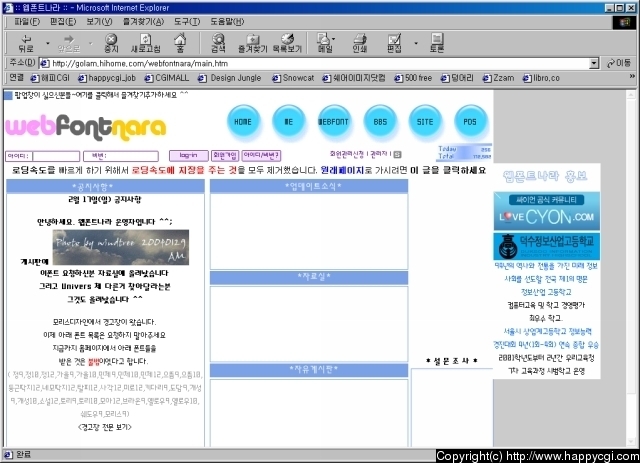Screen dimensions: 640x463
Task: Click the Forward (앞으로) toolbar button
Action: click(x=69, y=43)
